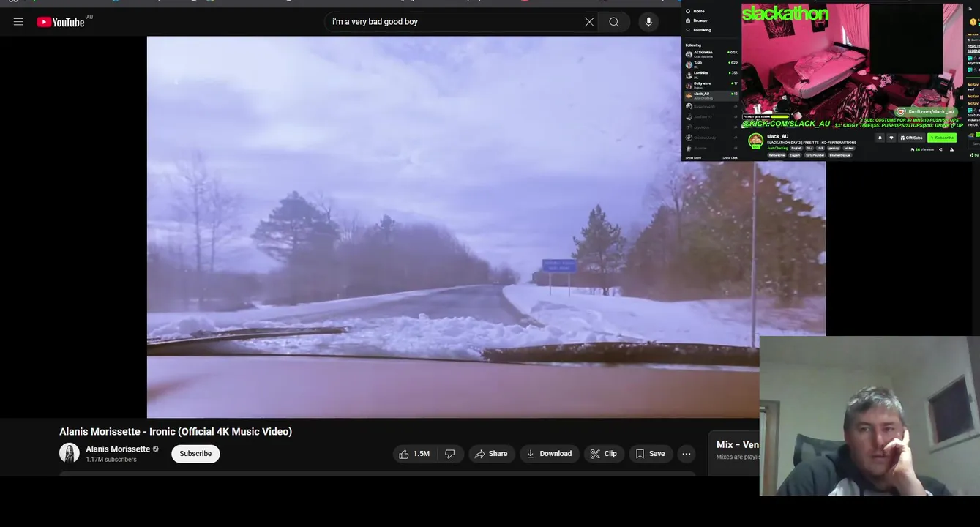Screen dimensions: 980x527
Task: Open slack_AU channel in Kick following list
Action: [x=711, y=96]
